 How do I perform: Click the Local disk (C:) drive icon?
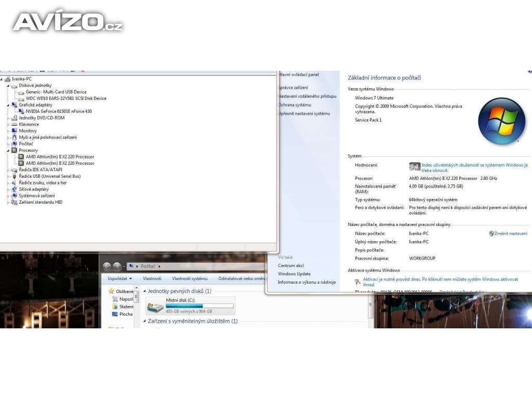click(x=155, y=307)
